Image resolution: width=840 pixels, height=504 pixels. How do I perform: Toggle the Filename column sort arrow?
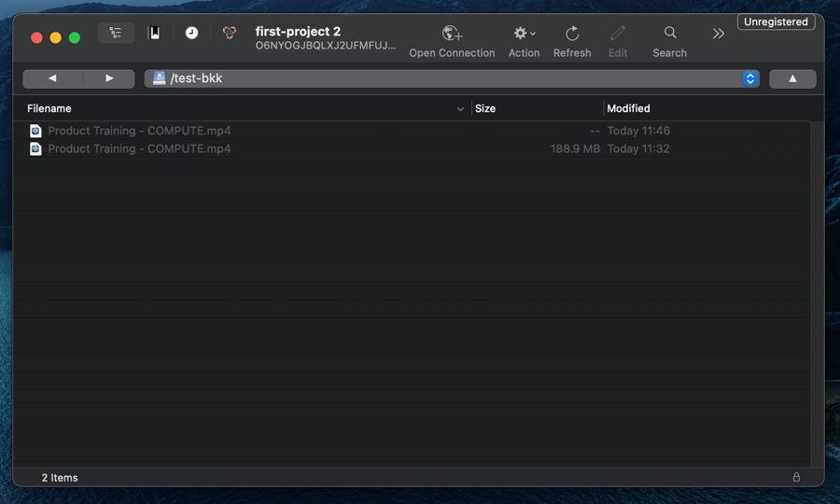460,109
